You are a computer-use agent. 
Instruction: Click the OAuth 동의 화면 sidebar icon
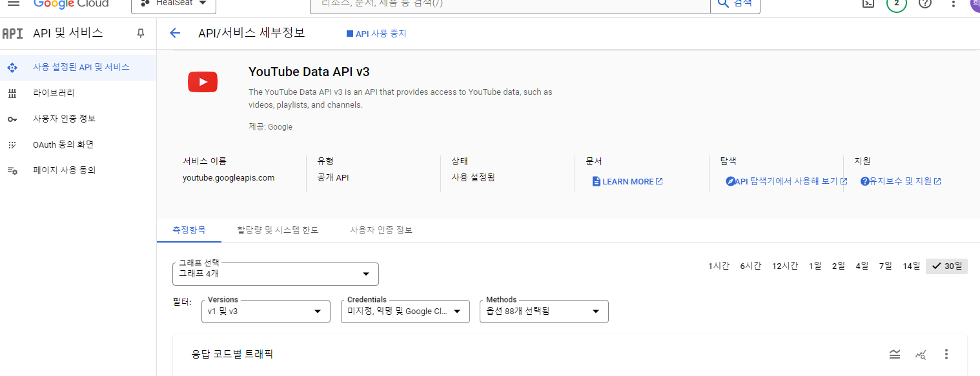click(12, 145)
